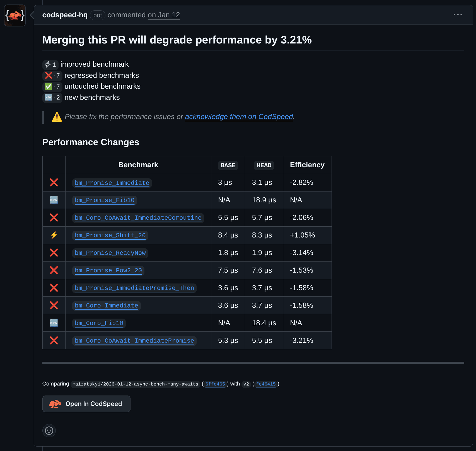
Task: Open the codspeed-hq author profile link
Action: pos(65,15)
